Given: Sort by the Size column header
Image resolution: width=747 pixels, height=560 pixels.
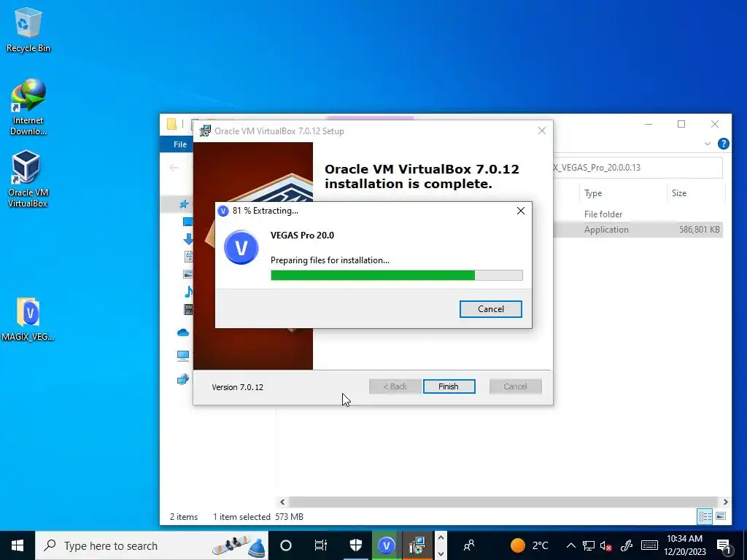Looking at the screenshot, I should (679, 192).
